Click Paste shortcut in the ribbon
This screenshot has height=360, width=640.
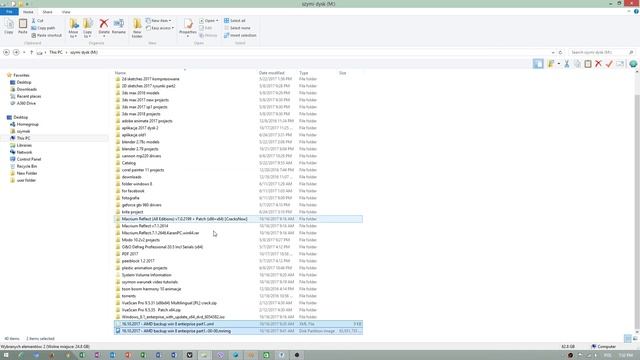[x=47, y=35]
